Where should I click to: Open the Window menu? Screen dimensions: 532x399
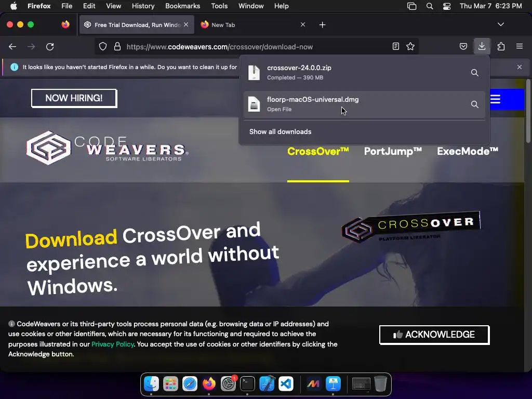coord(251,6)
